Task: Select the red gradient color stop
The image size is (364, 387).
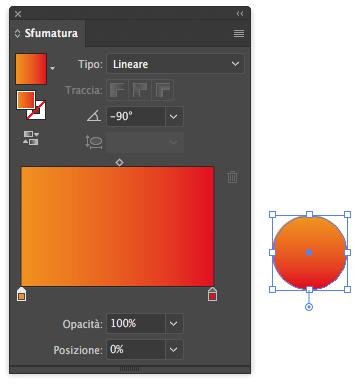Action: tap(212, 294)
